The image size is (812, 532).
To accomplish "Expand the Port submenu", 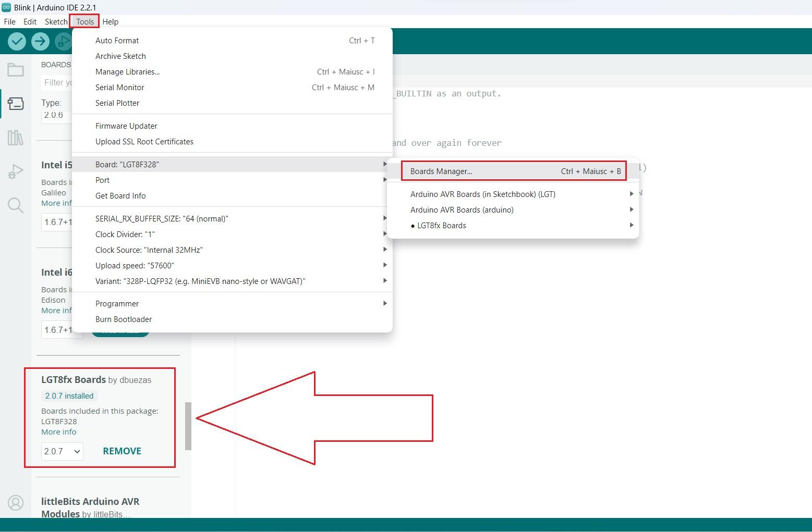I will [x=232, y=180].
